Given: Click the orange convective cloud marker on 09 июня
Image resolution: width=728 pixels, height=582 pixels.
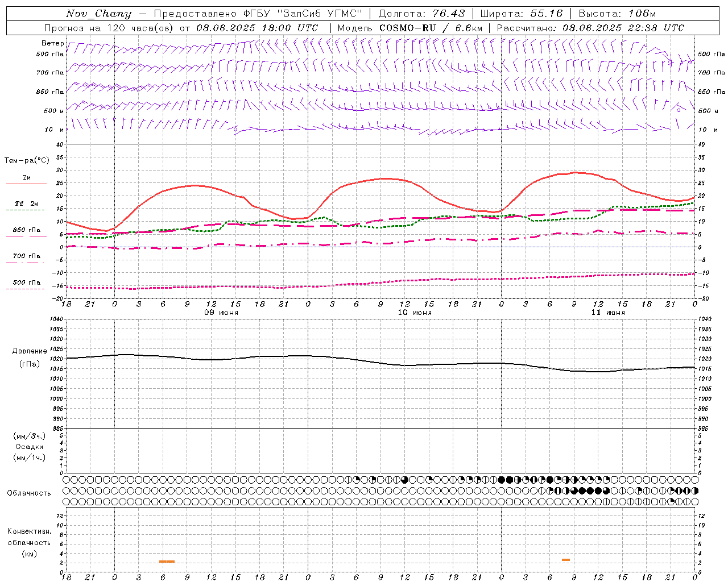Looking at the screenshot, I should point(167,562).
